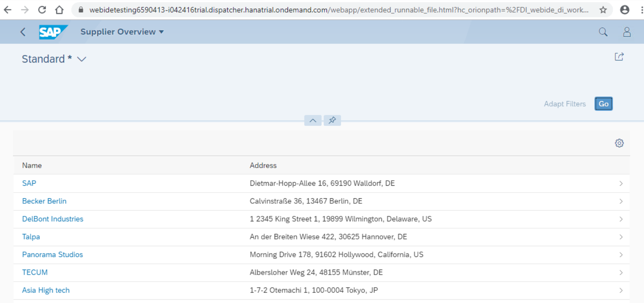Viewport: 644px width, 303px height.
Task: Select address Calvinstraße 36, 13467 Berlin, DE
Action: coord(306,201)
